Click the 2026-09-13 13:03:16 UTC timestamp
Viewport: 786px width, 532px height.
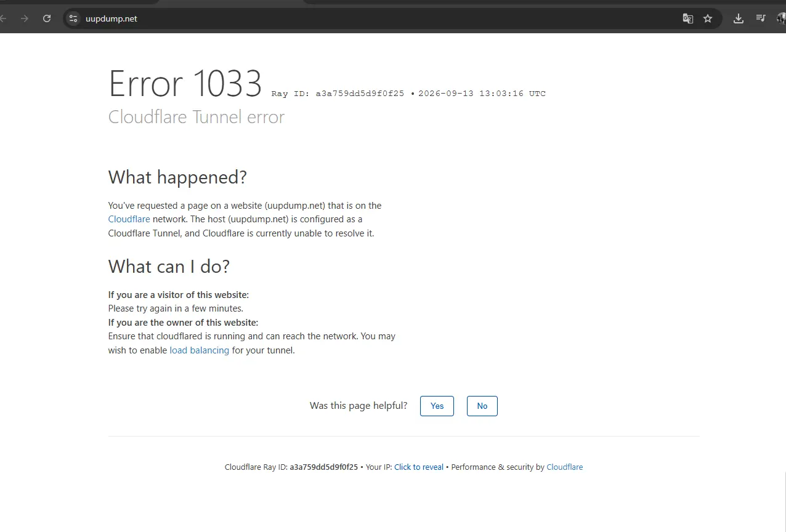pos(482,94)
